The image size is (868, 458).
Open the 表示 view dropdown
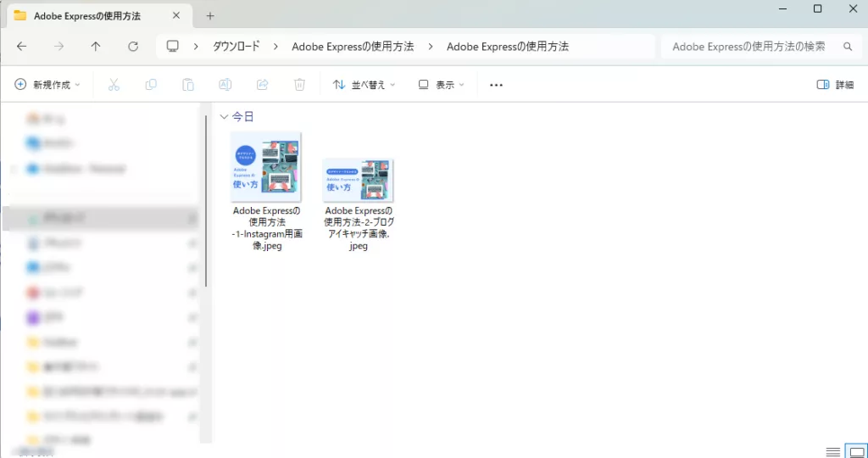(x=441, y=85)
